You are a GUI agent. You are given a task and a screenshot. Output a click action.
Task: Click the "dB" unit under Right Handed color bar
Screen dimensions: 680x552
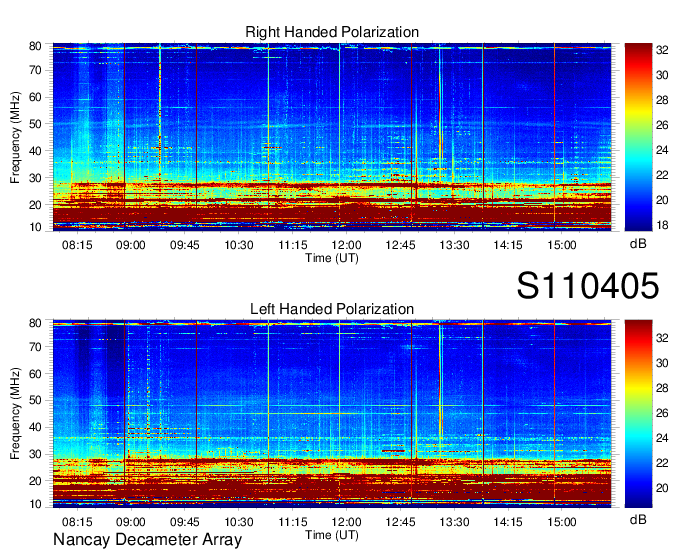click(x=638, y=244)
